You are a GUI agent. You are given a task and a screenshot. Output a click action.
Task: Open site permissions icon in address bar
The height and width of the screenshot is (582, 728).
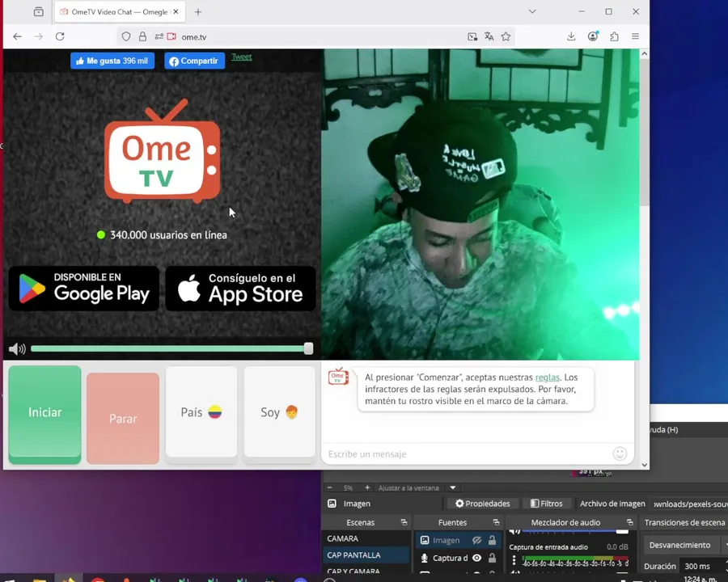159,36
